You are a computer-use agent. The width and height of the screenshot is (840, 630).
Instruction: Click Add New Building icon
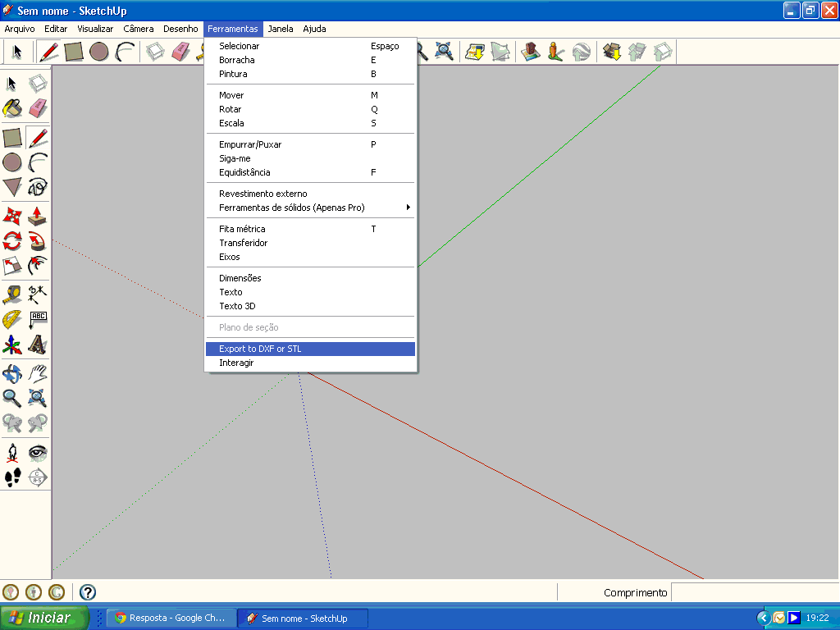pyautogui.click(x=531, y=52)
